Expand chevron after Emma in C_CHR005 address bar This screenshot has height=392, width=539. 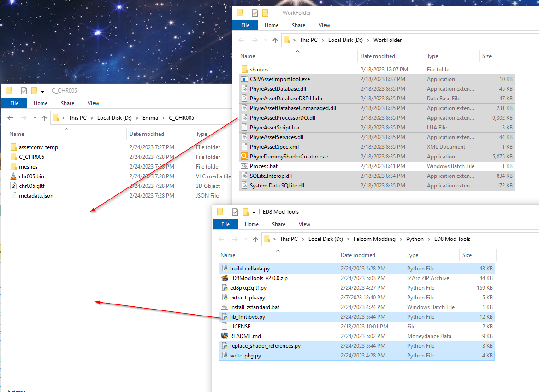click(163, 118)
